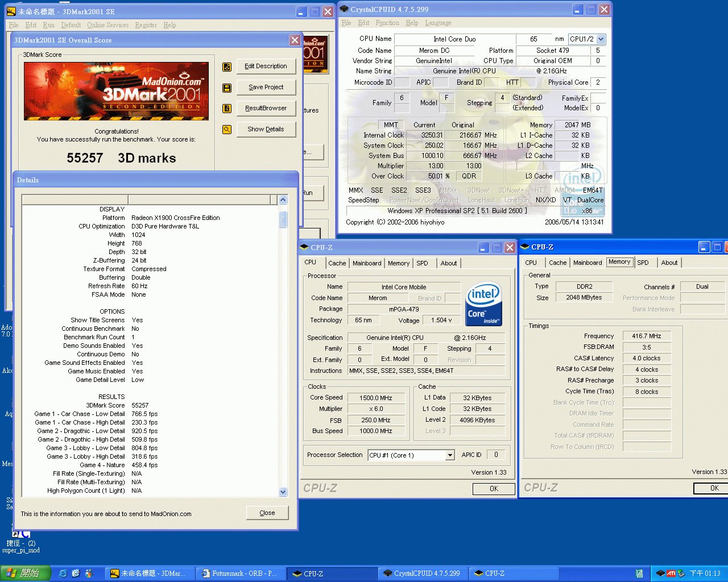The width and height of the screenshot is (728, 582).
Task: Click the Details list scrollbar thumb
Action: pyautogui.click(x=283, y=218)
